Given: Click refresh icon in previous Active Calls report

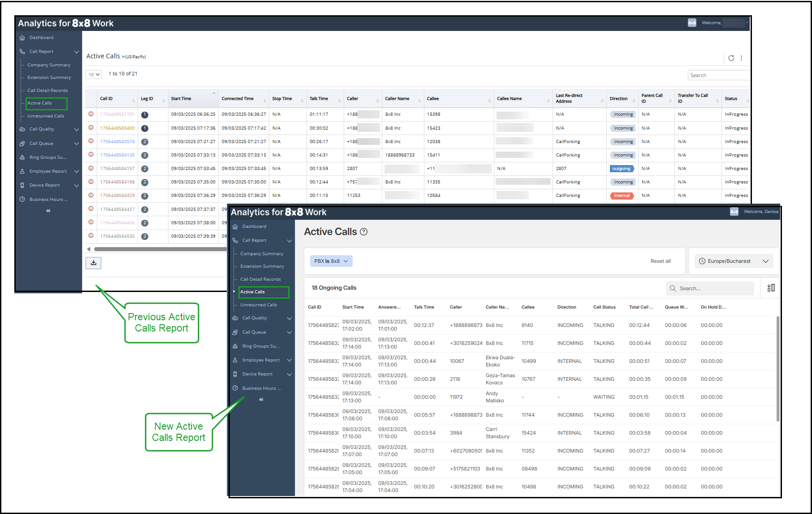Looking at the screenshot, I should coord(731,58).
